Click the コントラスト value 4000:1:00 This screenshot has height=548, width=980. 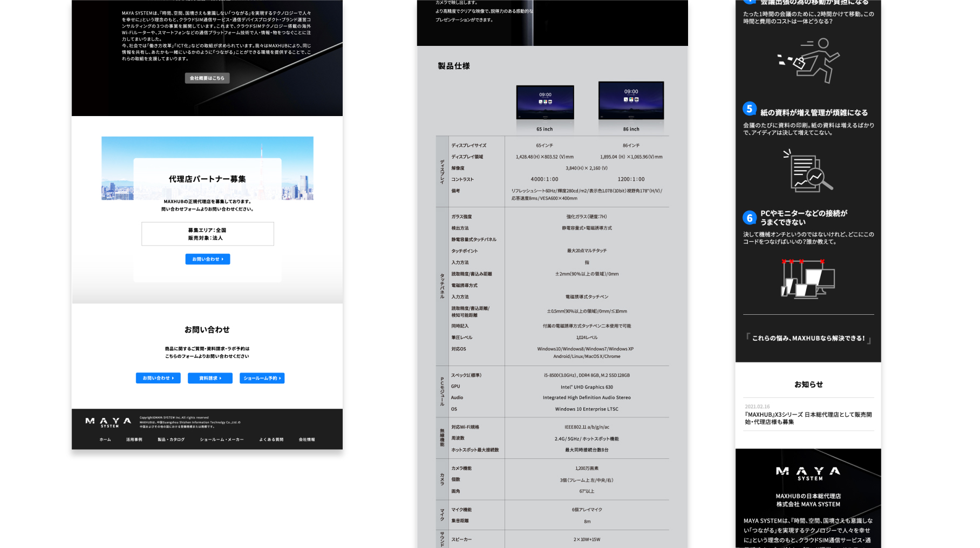545,179
